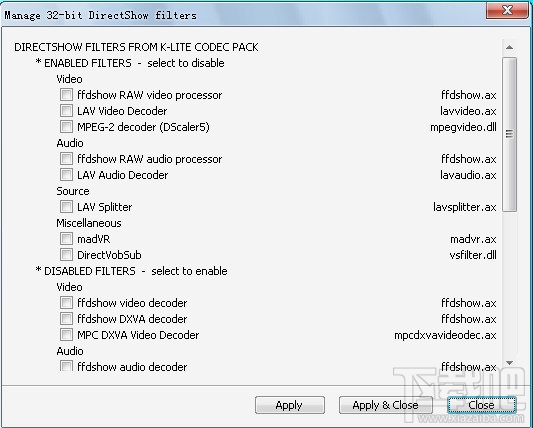Click the vertical scrollbar thumb
Screen dimensions: 533x428
click(x=509, y=134)
